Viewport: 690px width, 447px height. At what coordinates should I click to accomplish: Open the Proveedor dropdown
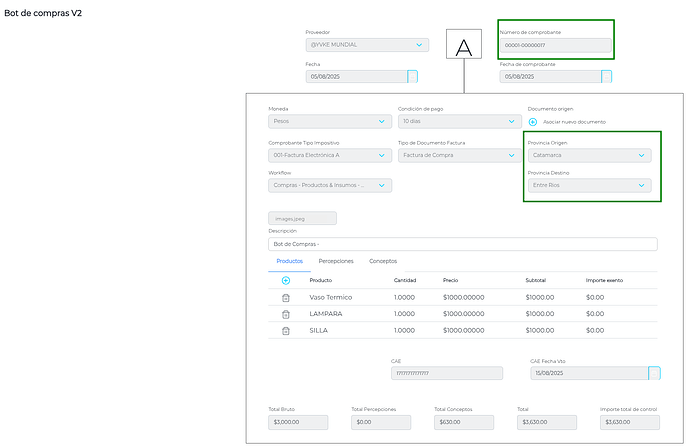coord(366,45)
